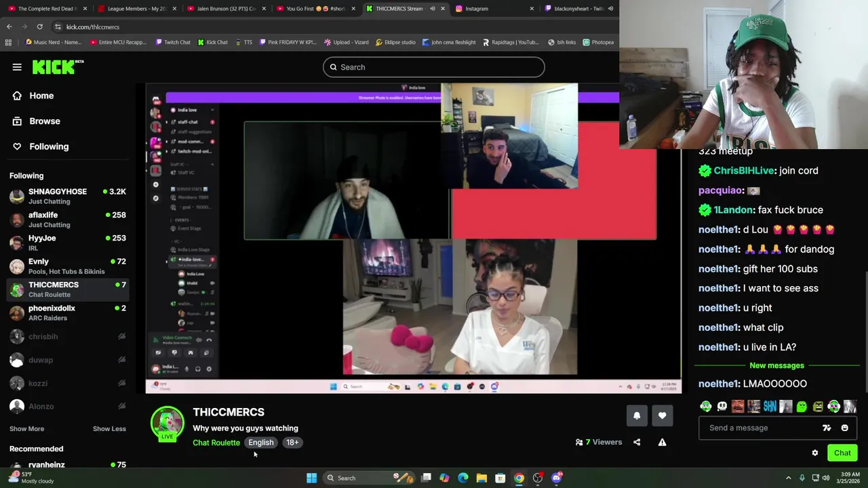Click the English language tag
Screen dimensions: 868x488
[261, 443]
